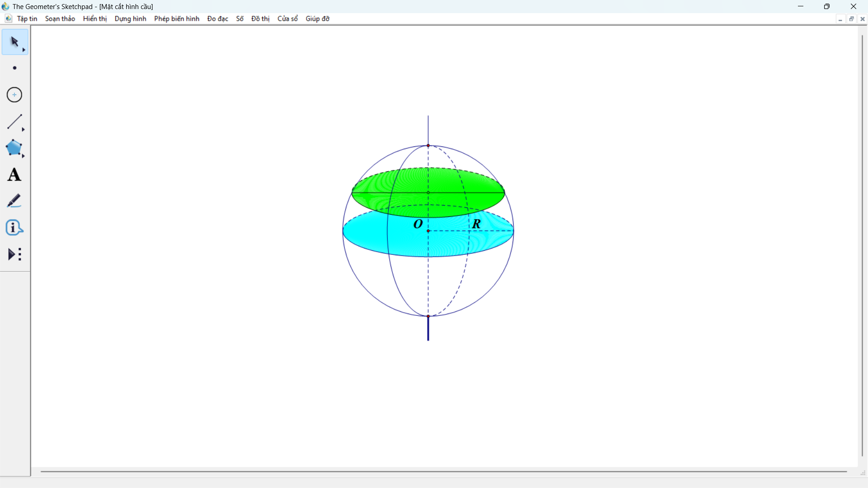Image resolution: width=868 pixels, height=488 pixels.
Task: Select the Marker pen tool
Action: click(14, 201)
